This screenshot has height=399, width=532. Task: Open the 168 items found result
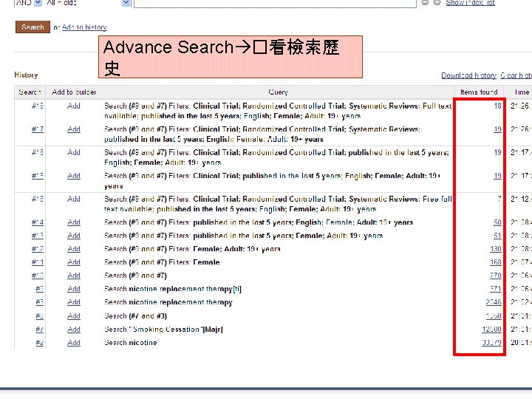tap(496, 262)
